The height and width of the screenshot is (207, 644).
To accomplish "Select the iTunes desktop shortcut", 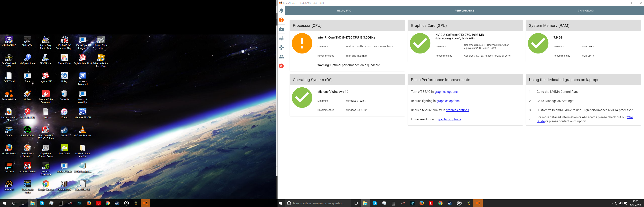I will coord(64,113).
